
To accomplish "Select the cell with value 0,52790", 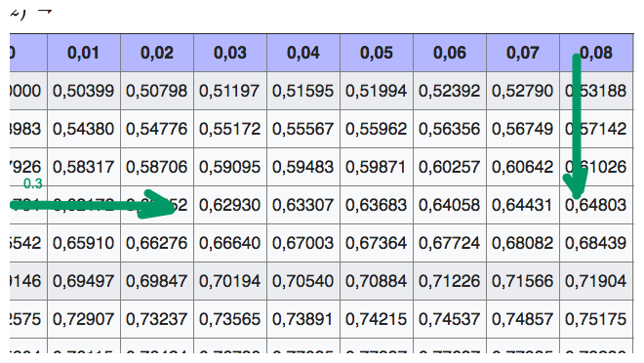I will [522, 91].
